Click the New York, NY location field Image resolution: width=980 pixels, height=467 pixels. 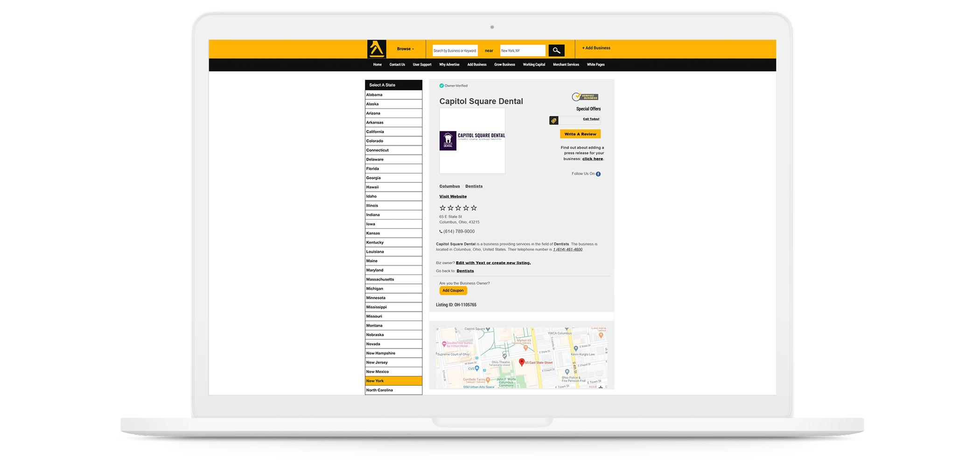point(523,50)
